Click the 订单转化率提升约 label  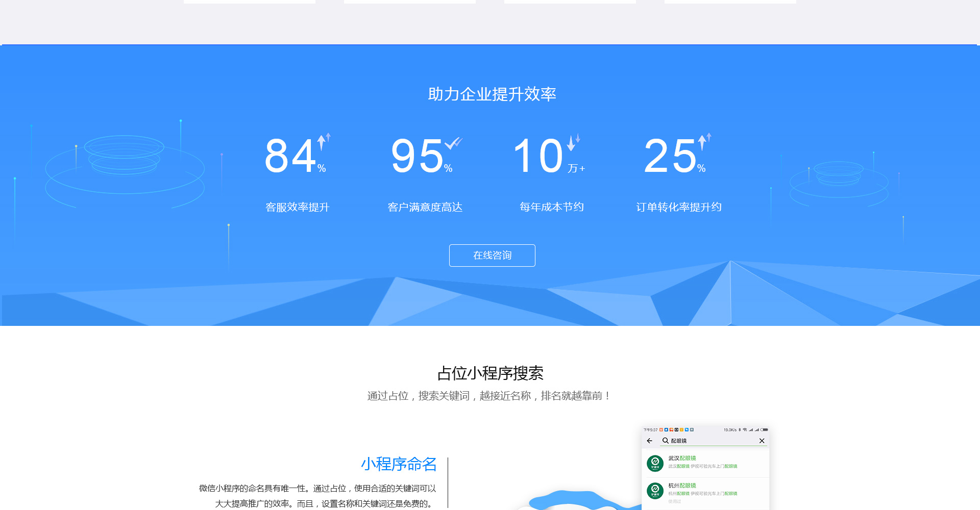click(678, 207)
